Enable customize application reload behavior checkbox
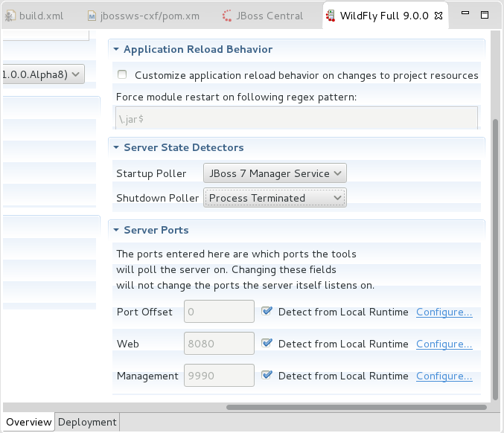Viewport: 504px width, 433px height. (122, 74)
